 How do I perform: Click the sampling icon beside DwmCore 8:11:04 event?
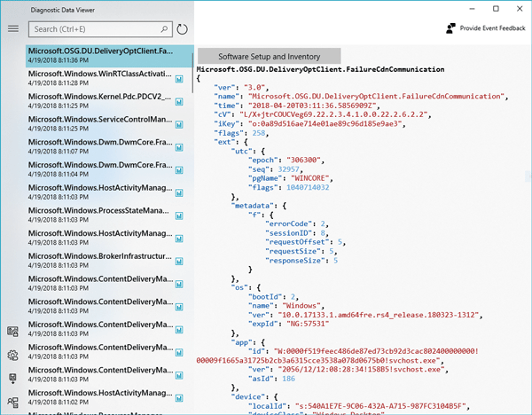pyautogui.click(x=179, y=170)
